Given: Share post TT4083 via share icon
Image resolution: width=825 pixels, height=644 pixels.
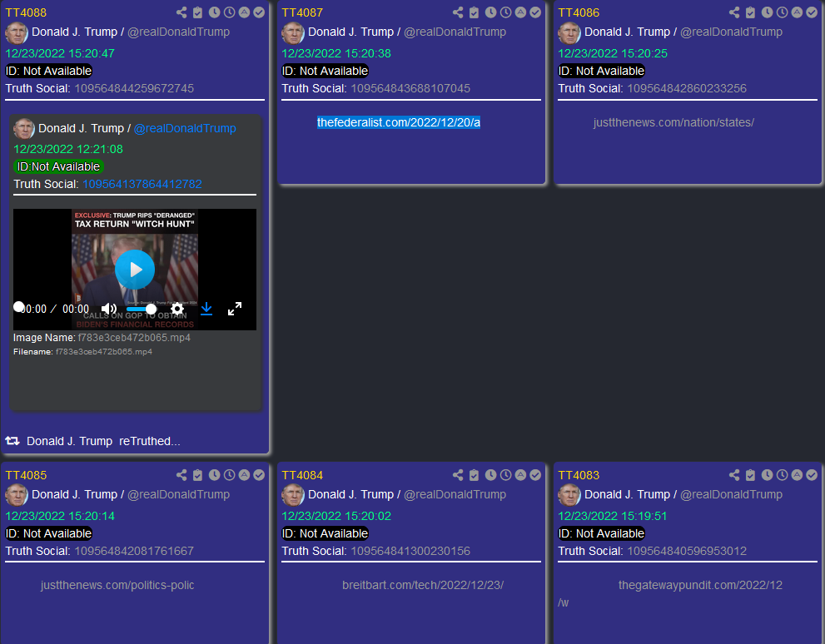Looking at the screenshot, I should click(734, 475).
